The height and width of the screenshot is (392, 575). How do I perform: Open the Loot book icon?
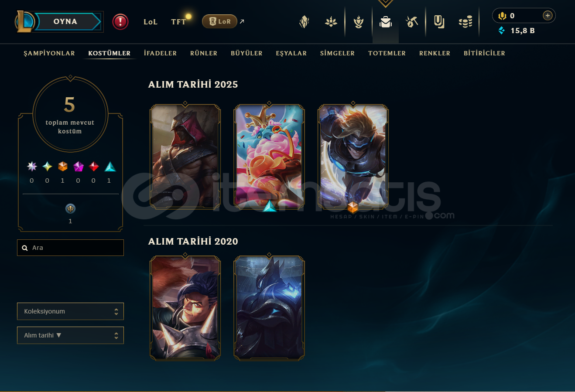click(x=439, y=21)
